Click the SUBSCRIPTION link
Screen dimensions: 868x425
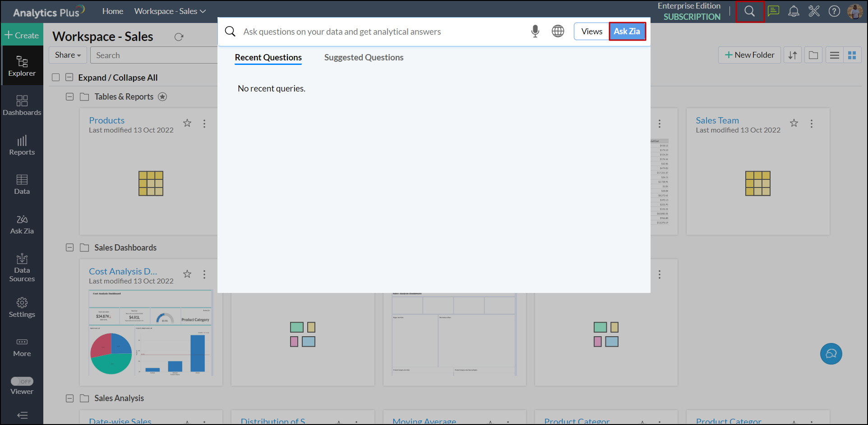[692, 17]
